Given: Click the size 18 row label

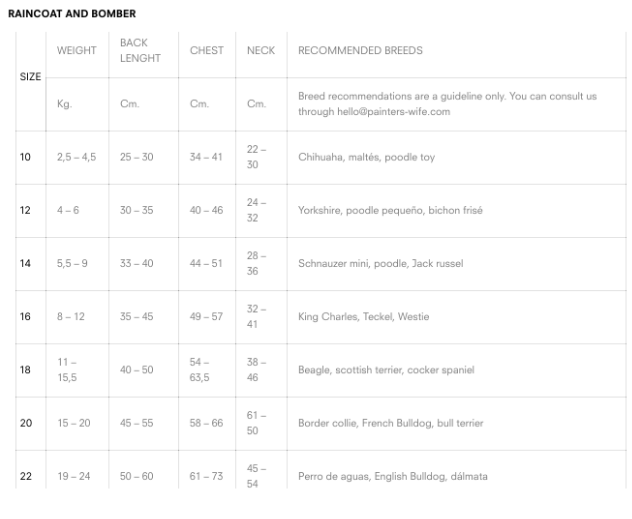Looking at the screenshot, I should [x=25, y=369].
